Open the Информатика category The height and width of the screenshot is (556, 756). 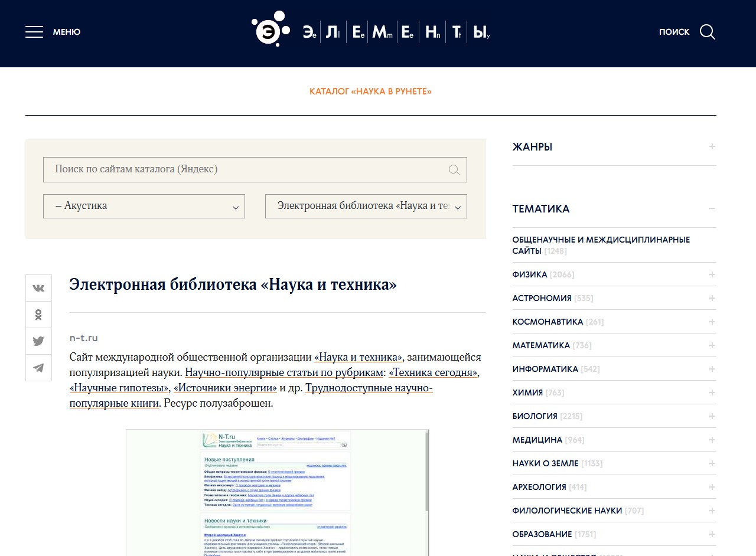pyautogui.click(x=545, y=369)
